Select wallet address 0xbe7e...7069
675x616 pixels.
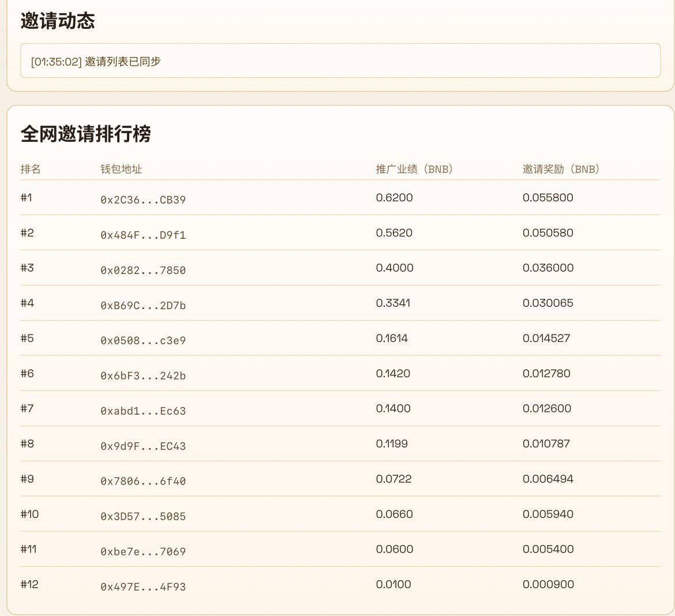(144, 551)
